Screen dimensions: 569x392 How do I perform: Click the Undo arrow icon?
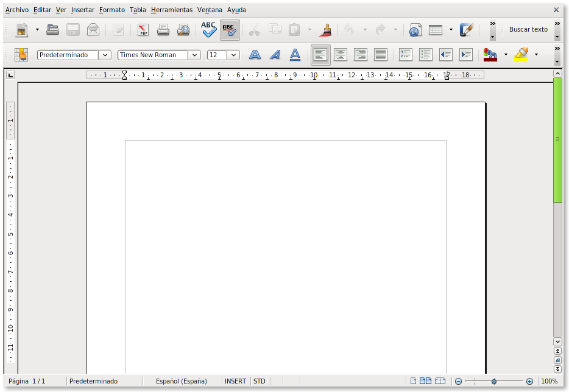point(349,29)
